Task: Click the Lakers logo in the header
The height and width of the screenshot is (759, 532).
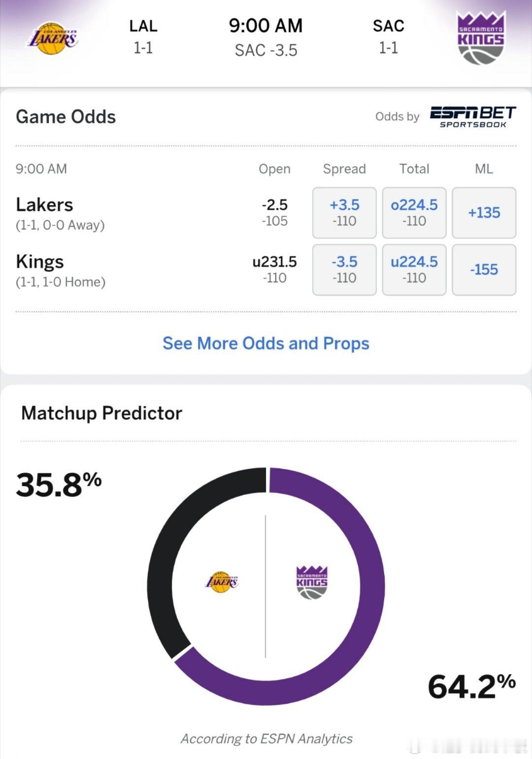Action: 52,38
